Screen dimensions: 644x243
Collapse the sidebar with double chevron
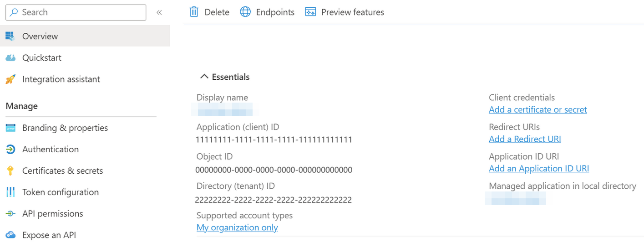(159, 12)
